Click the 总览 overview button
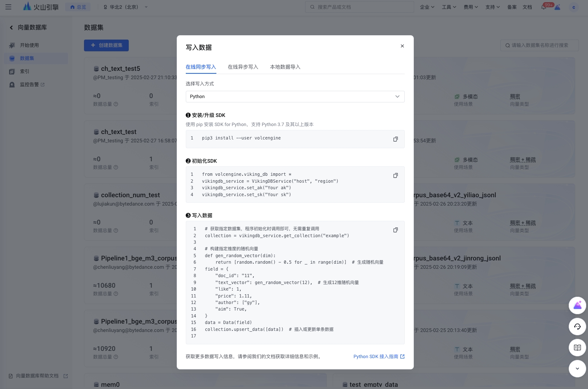This screenshot has width=588, height=389. (x=78, y=7)
